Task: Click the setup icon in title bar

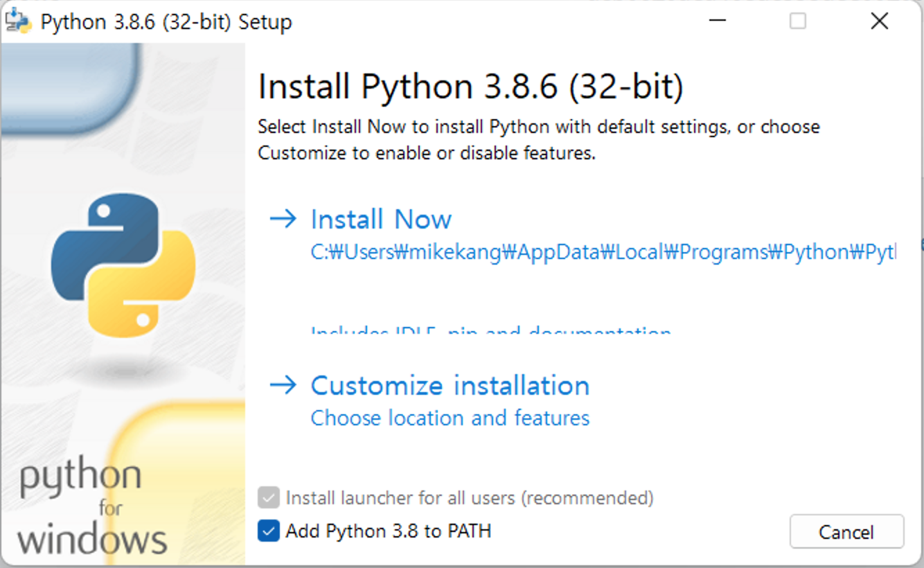Action: (x=18, y=21)
